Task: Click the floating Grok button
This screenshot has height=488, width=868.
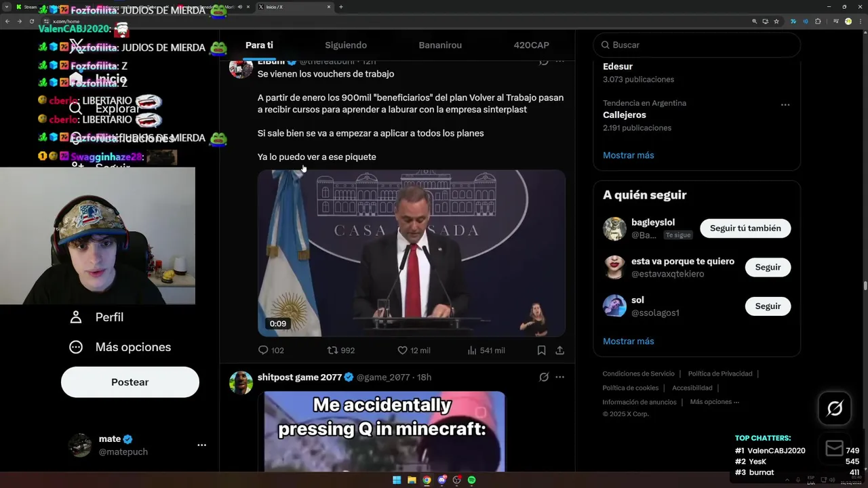Action: point(835,408)
